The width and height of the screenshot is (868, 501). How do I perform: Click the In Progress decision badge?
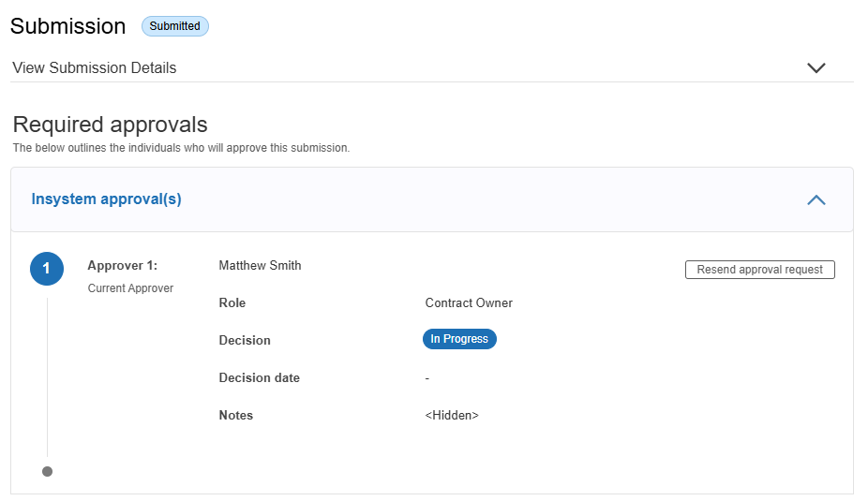459,339
